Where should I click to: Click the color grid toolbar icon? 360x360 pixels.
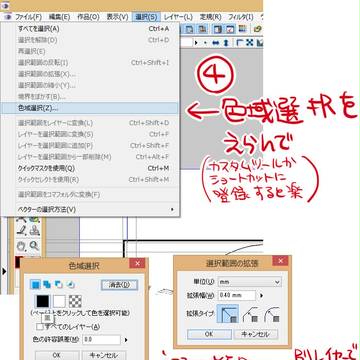pos(242,29)
